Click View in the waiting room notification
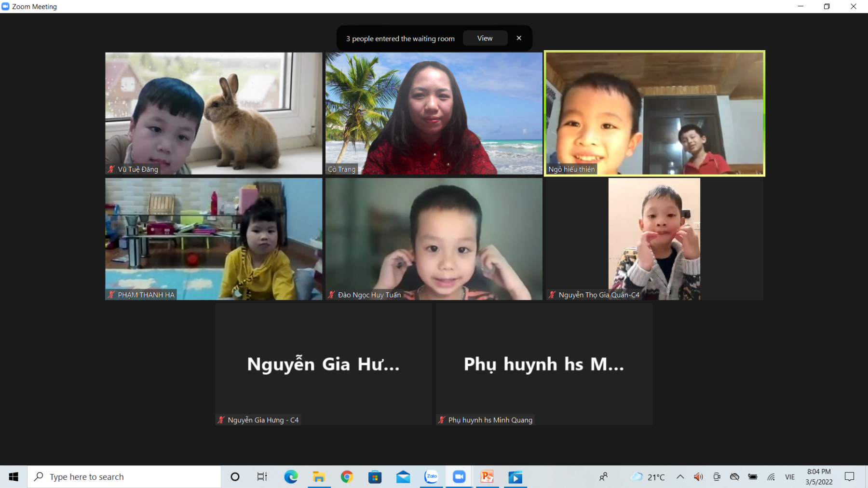868x488 pixels. pyautogui.click(x=485, y=39)
